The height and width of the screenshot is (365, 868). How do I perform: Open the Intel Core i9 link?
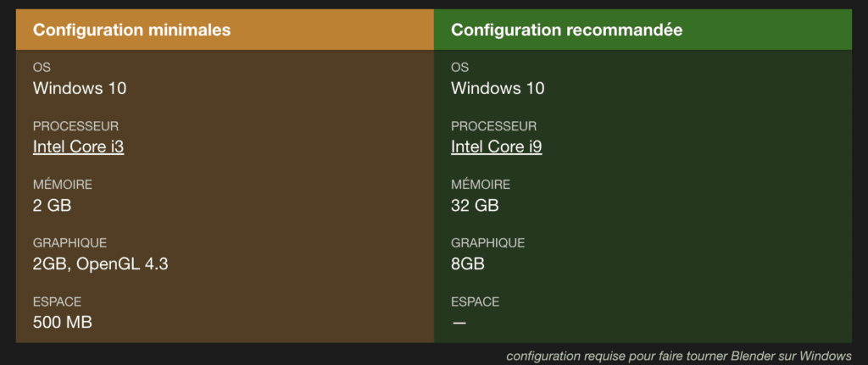[497, 147]
